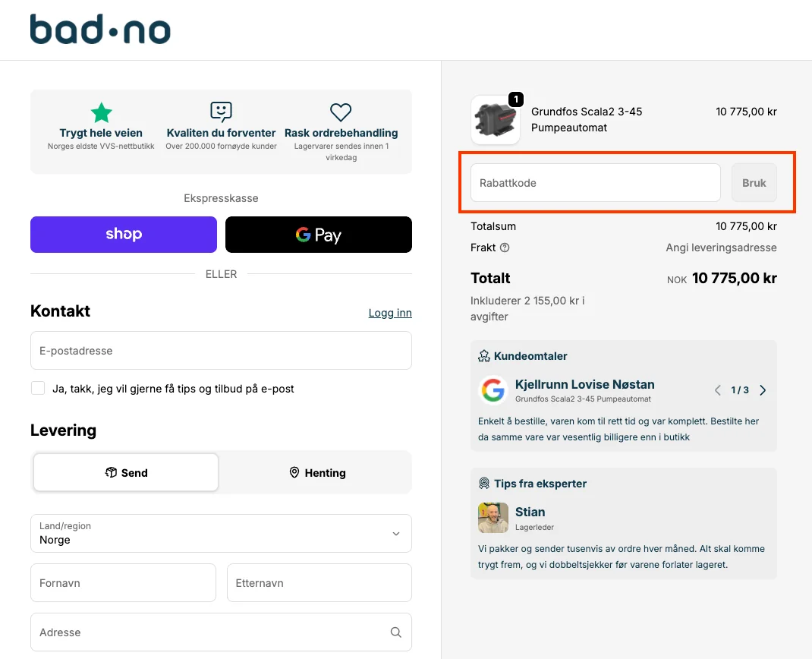The height and width of the screenshot is (659, 812).
Task: Click the Google logo in customer review
Action: point(493,390)
